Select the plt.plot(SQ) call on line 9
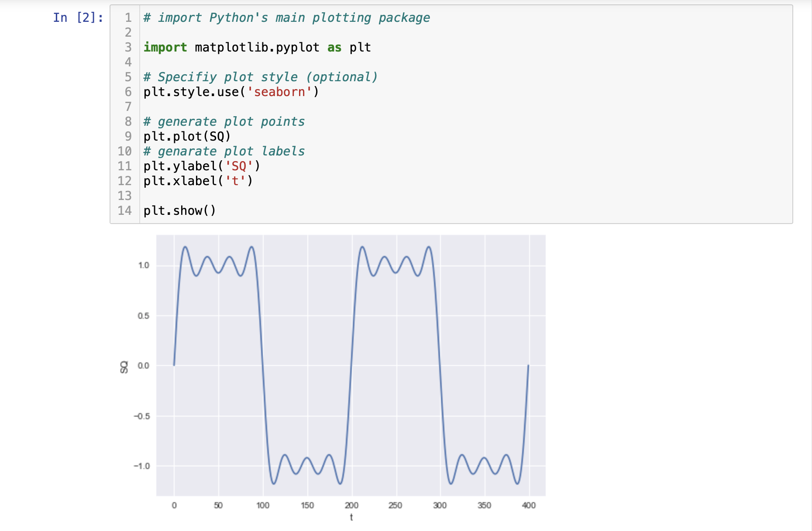 [186, 136]
